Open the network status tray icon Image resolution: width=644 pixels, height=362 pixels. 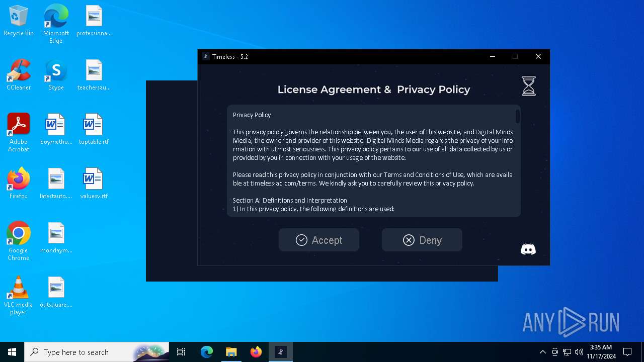(x=567, y=352)
